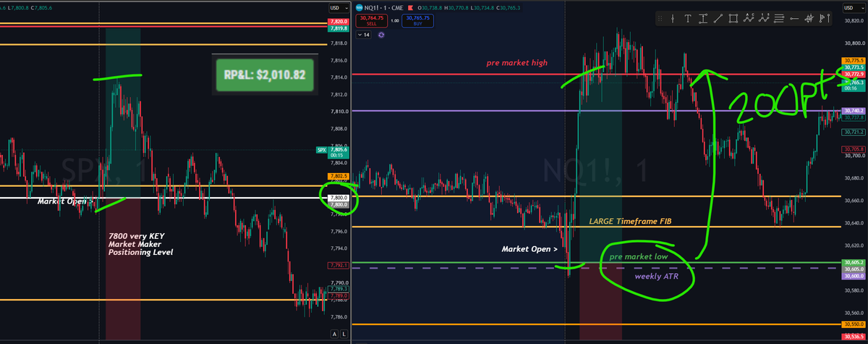Click the NQ1! · 1 · CME title
Screen dimensions: 868x344
pos(384,8)
